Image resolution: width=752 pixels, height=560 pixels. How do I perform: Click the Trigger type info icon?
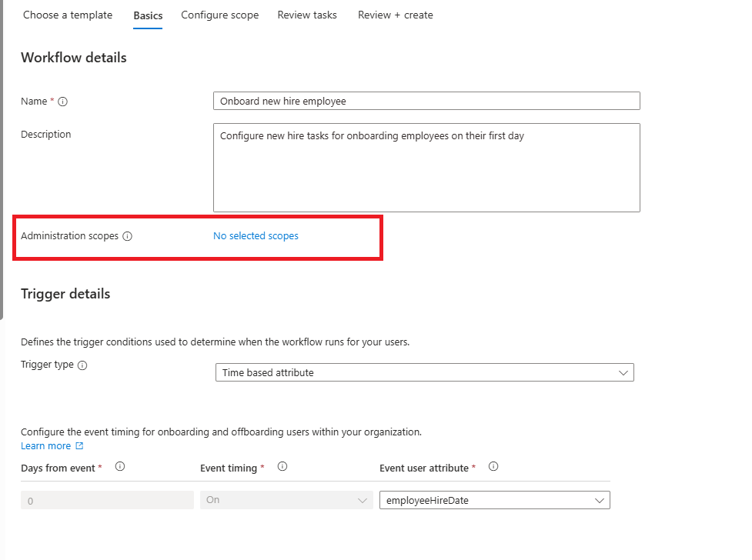(82, 365)
